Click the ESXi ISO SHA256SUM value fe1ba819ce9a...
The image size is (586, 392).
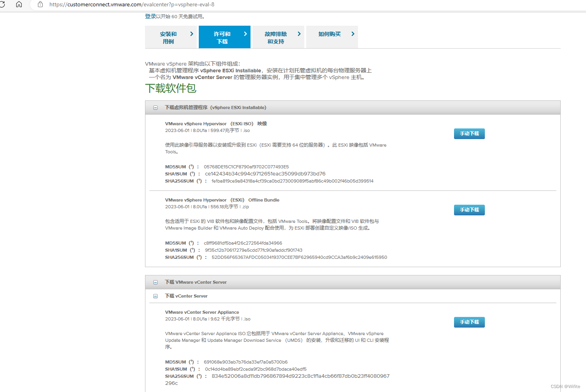coord(292,181)
